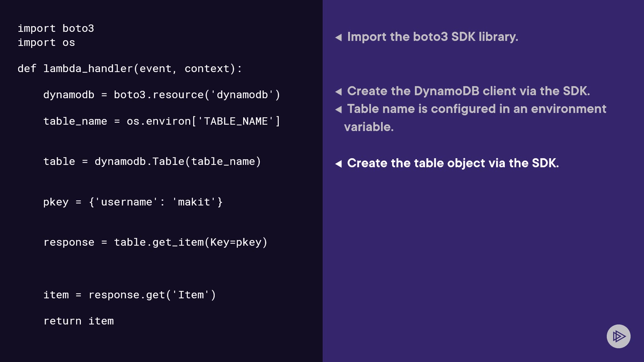
Task: Click the 'def lambda_handler(event, context):' line
Action: pyautogui.click(x=129, y=69)
